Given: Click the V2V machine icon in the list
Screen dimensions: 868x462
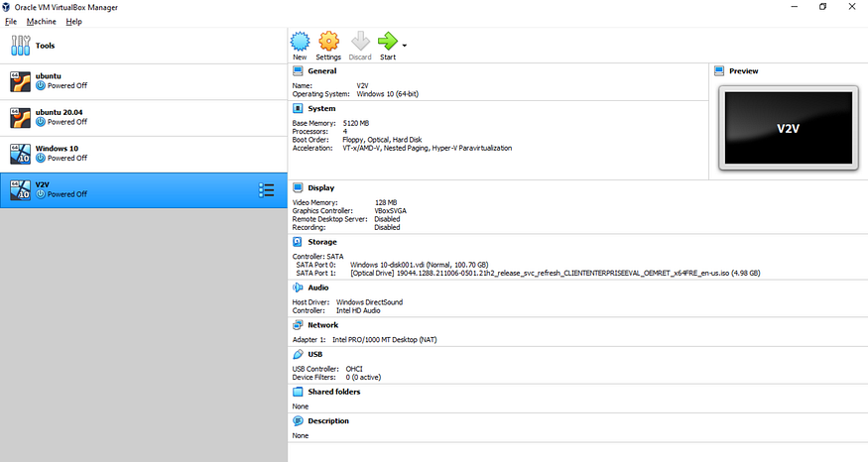Looking at the screenshot, I should (21, 190).
